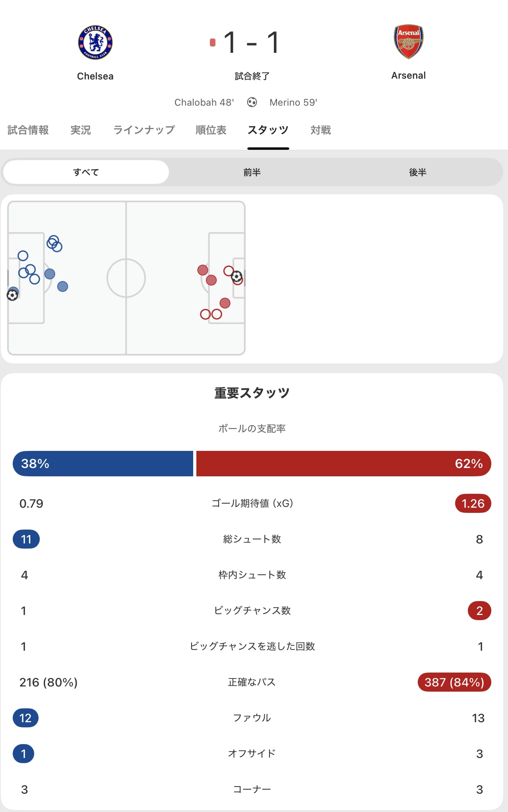The width and height of the screenshot is (508, 812).
Task: Select the 対戦 tab
Action: 321,130
